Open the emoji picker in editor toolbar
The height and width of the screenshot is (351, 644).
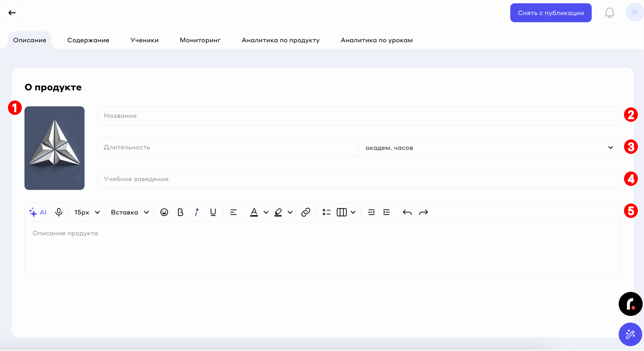pos(164,212)
